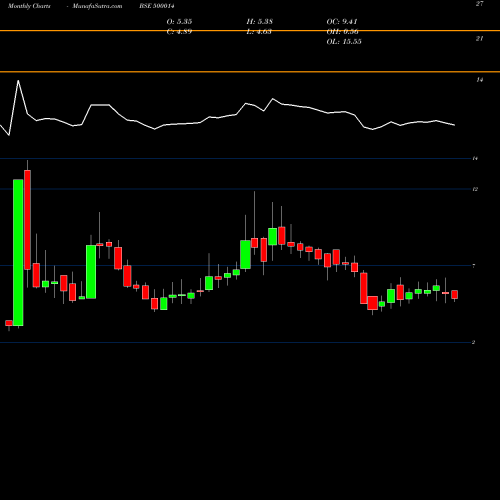The width and height of the screenshot is (500, 500).
Task: Click the low value 'L: 4.63'
Action: [x=259, y=32]
